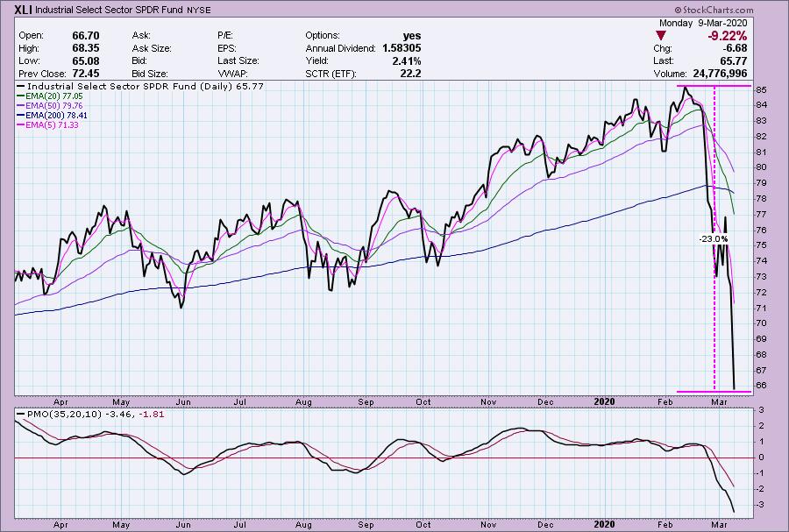789x532 pixels.
Task: Click the NYSE exchange label
Action: click(x=198, y=10)
